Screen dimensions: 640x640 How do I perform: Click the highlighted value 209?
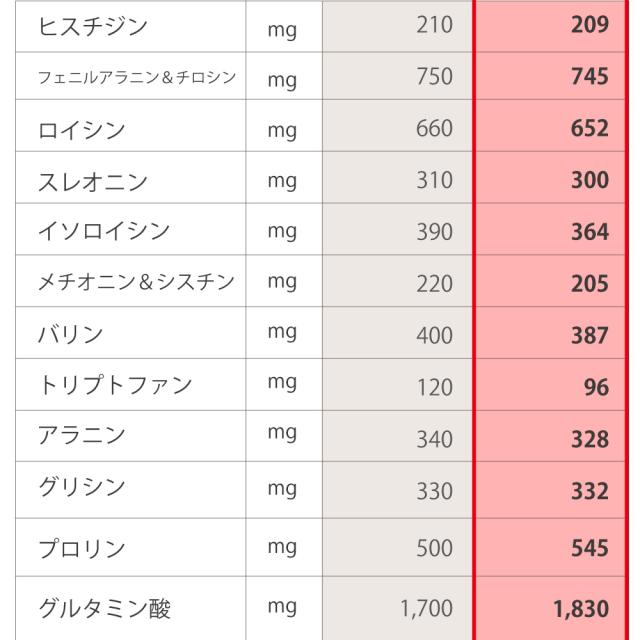point(590,25)
